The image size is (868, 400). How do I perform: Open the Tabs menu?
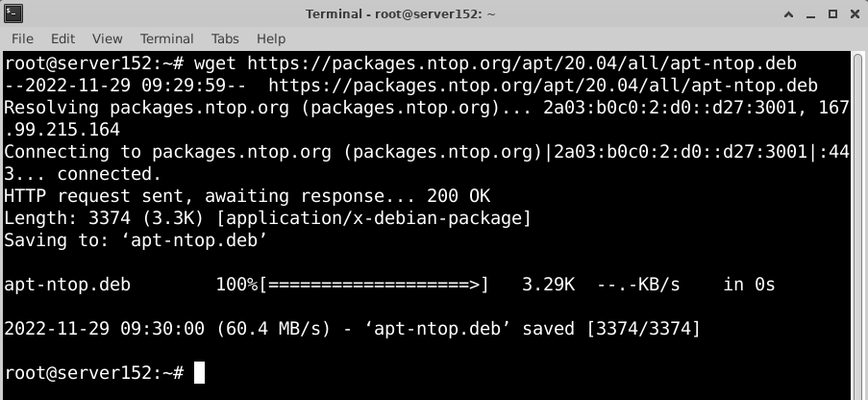225,38
